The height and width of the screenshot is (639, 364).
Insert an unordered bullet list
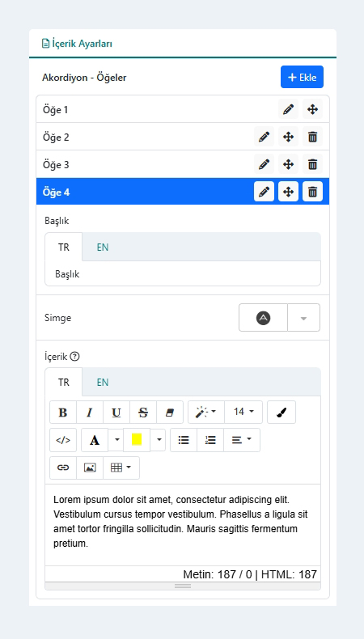point(184,440)
